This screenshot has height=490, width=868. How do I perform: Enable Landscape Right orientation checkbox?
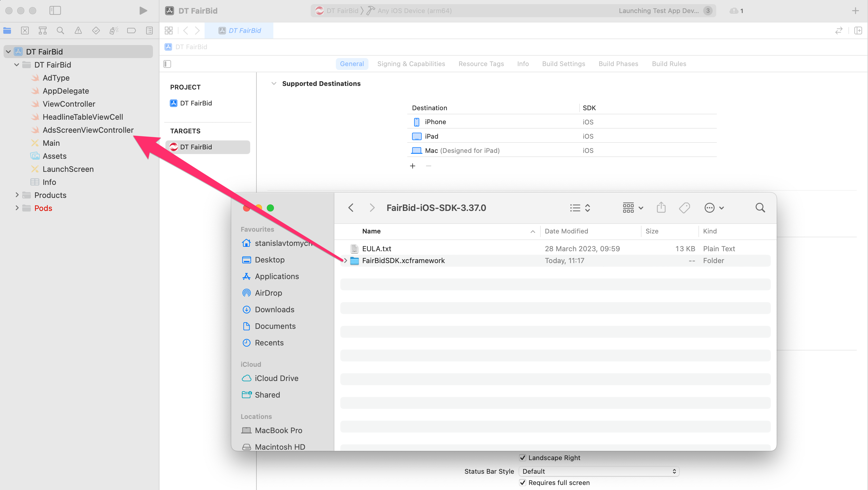click(523, 458)
